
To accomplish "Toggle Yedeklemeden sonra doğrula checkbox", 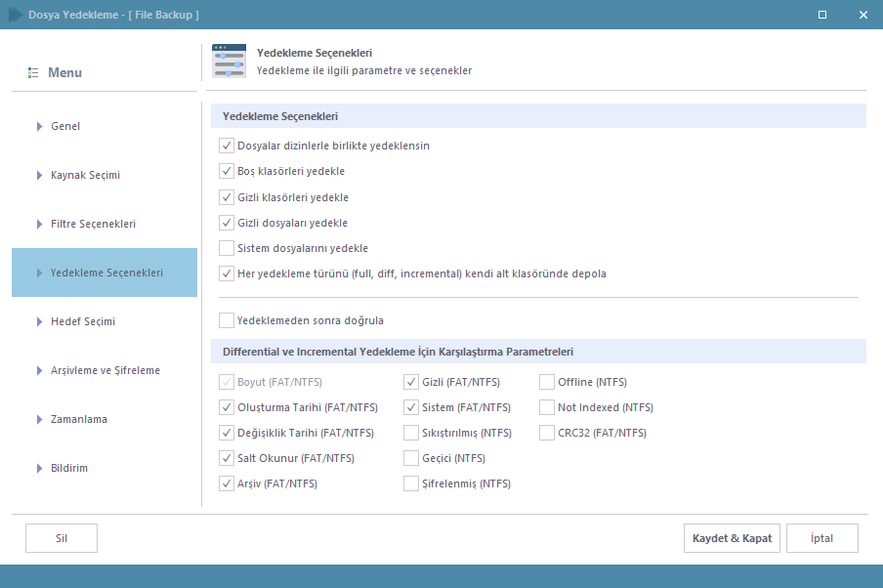I will (227, 320).
